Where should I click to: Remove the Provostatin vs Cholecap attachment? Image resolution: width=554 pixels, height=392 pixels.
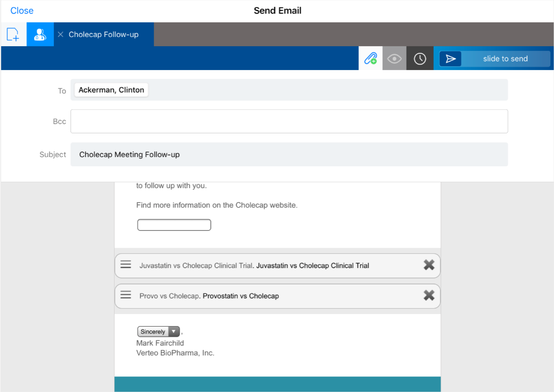(429, 295)
